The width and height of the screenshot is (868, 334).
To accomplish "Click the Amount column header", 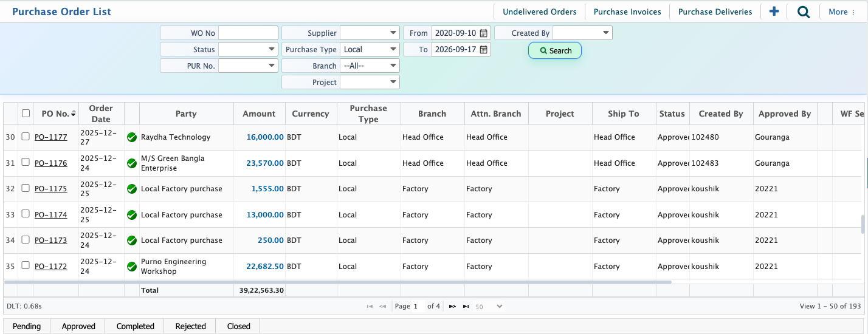I will [259, 114].
